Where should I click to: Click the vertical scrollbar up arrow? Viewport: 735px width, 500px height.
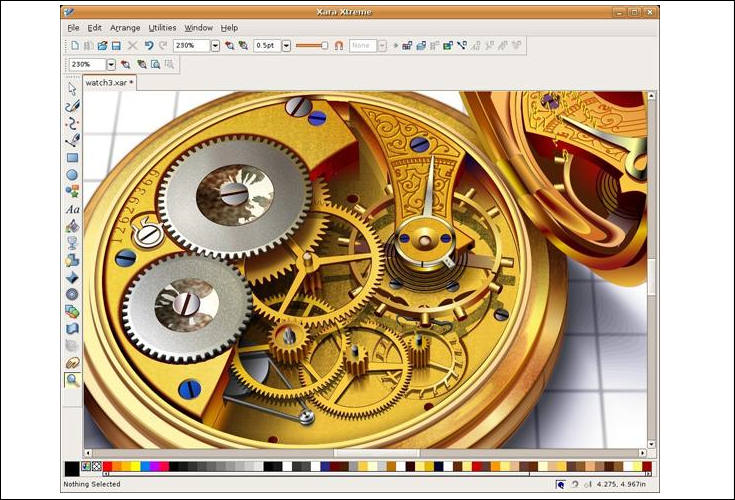coord(652,96)
